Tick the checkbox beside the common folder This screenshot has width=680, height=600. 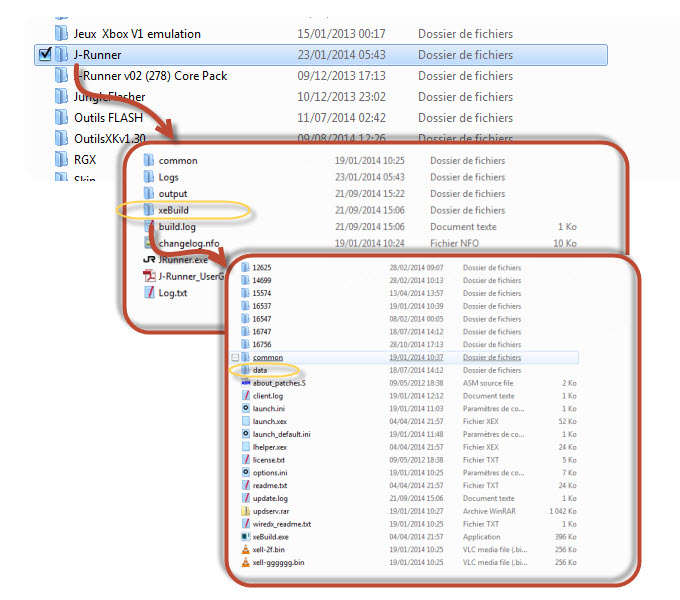click(235, 358)
